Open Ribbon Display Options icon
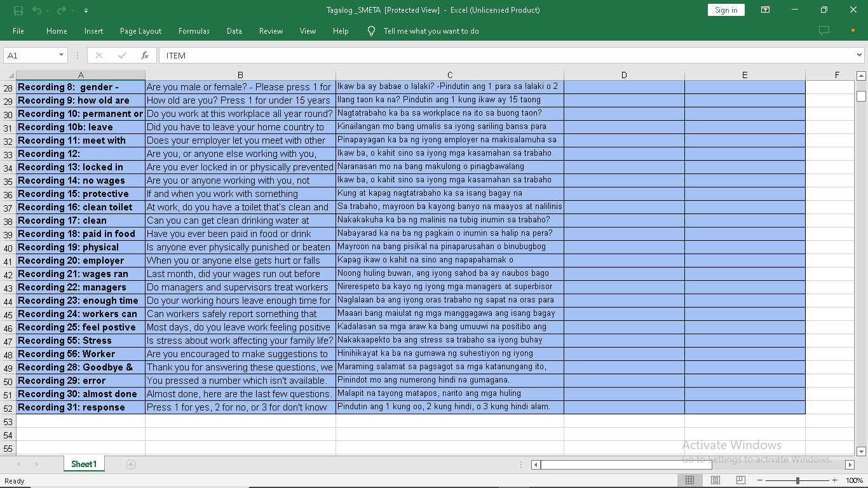This screenshot has width=868, height=488. click(x=766, y=10)
